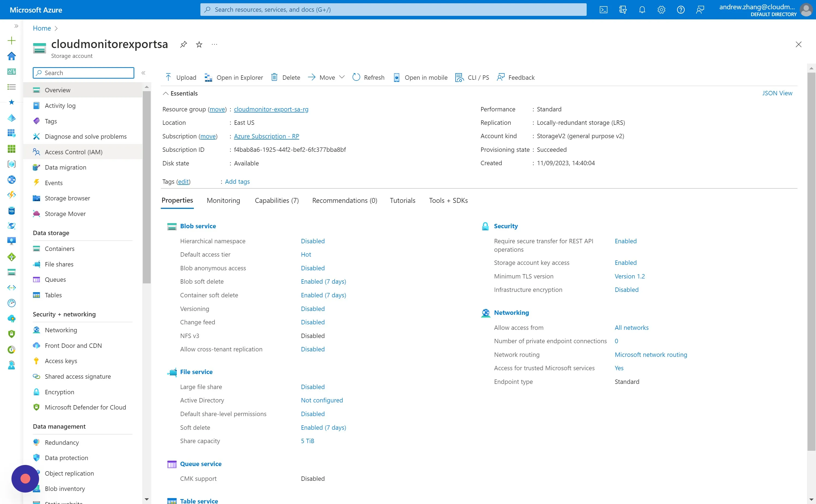Close the storage account blade
The height and width of the screenshot is (504, 816).
[x=798, y=44]
